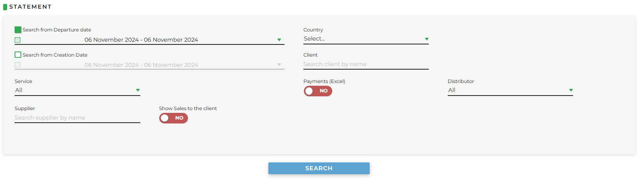Expand the Country Select dropdown
The image size is (644, 186).
(x=366, y=39)
